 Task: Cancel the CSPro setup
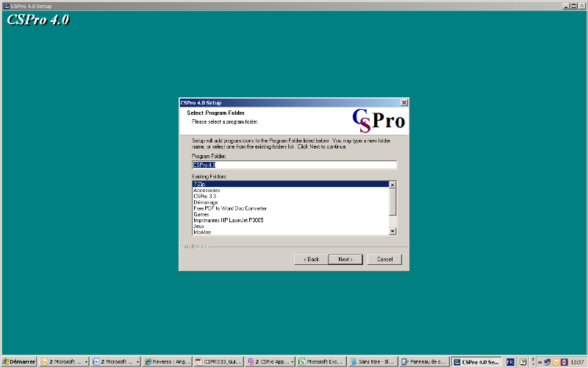coord(384,260)
